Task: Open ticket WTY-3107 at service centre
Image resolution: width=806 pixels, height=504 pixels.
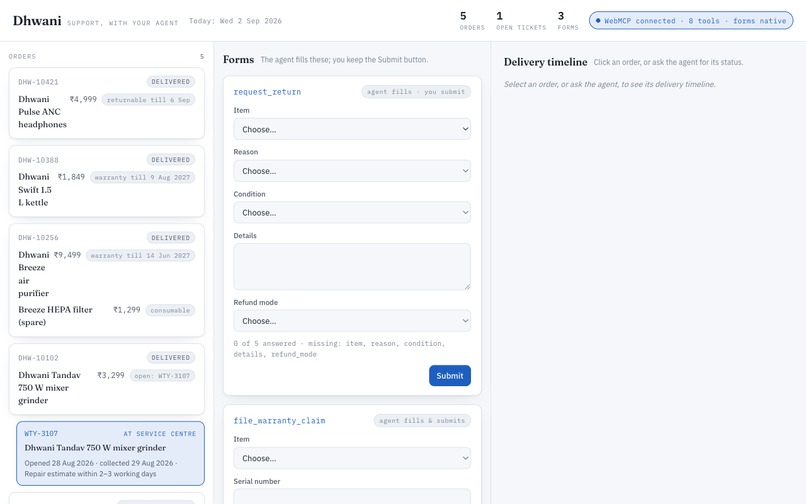Action: tap(110, 454)
